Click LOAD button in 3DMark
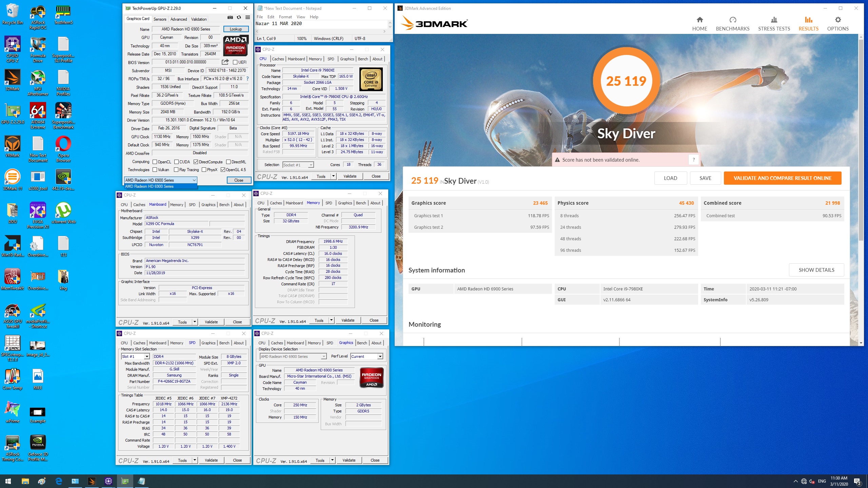 pos(670,178)
